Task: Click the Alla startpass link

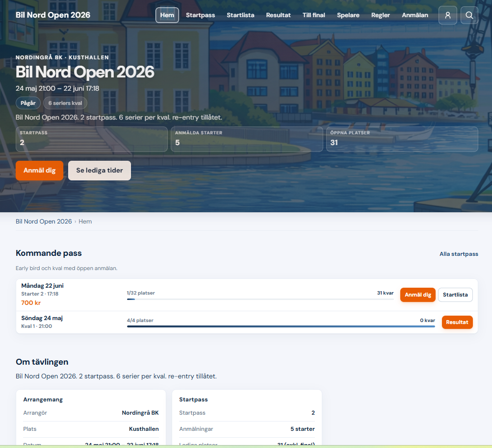Action: (459, 254)
